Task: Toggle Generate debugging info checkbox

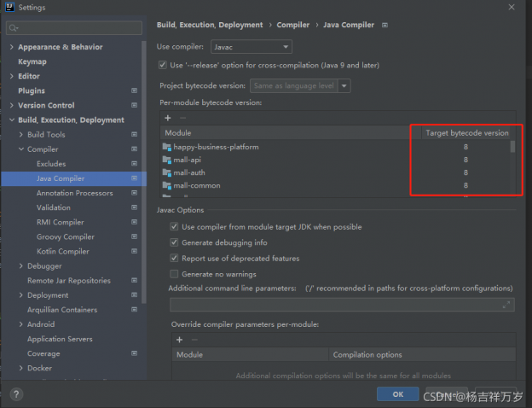Action: 175,242
